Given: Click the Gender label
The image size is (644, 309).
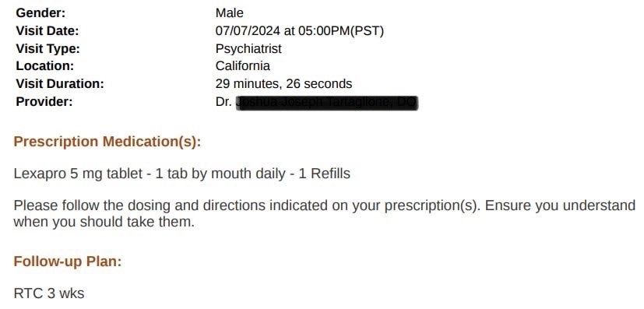Looking at the screenshot, I should click(40, 12).
